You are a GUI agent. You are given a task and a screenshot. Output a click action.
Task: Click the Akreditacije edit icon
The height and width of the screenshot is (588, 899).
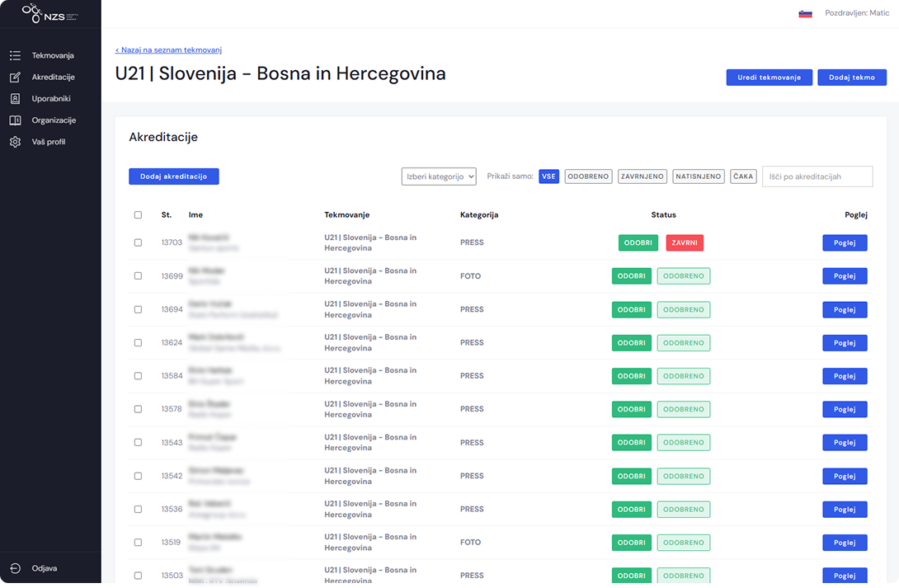pyautogui.click(x=15, y=77)
